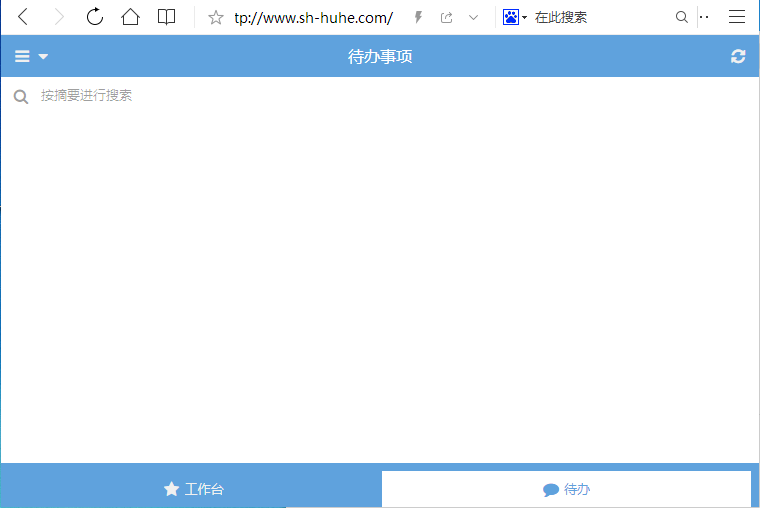Open the browser home page
The image size is (760, 508).
130,17
